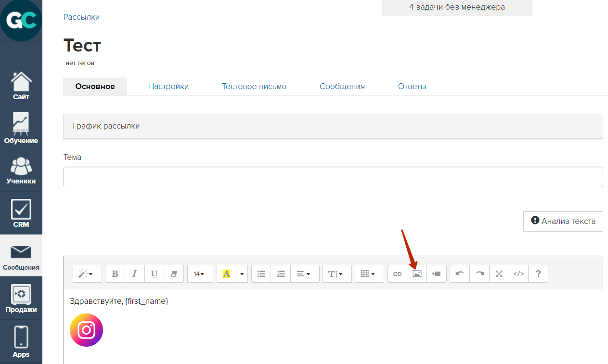Open the table insert dropdown
Image resolution: width=608 pixels, height=364 pixels.
click(x=369, y=273)
